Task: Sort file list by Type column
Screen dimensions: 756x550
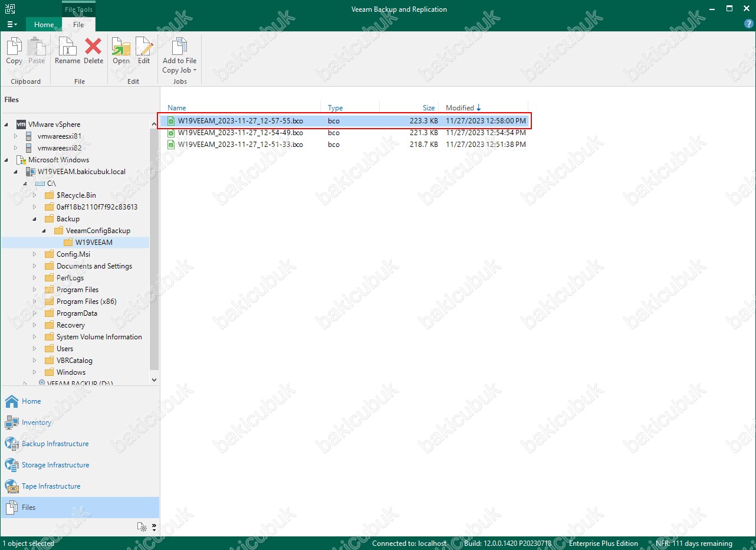Action: coord(336,108)
